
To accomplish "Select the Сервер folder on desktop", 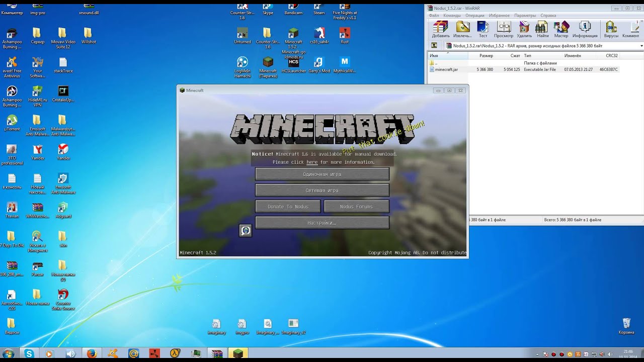I will (37, 36).
